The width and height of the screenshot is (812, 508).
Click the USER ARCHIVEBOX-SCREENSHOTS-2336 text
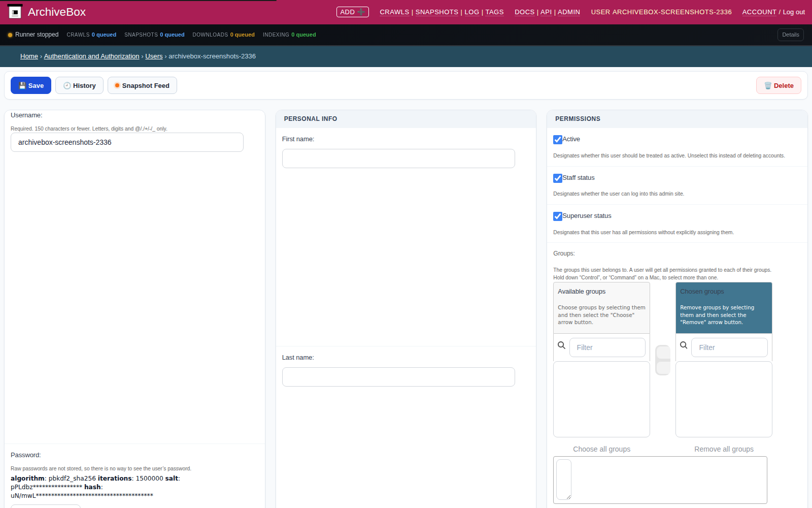661,12
